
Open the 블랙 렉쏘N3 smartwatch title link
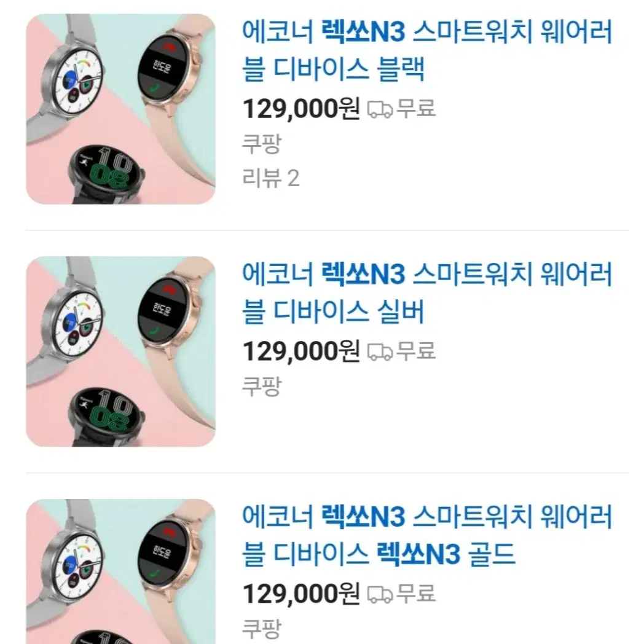(x=427, y=50)
